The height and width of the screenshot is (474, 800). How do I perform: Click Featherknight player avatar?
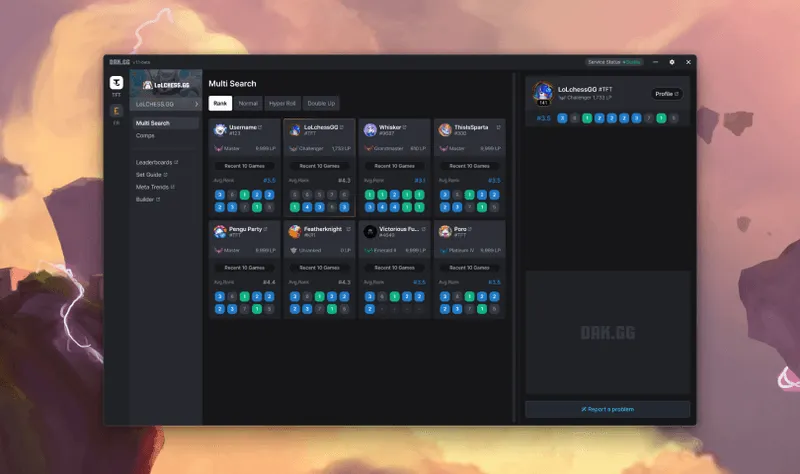pyautogui.click(x=295, y=232)
